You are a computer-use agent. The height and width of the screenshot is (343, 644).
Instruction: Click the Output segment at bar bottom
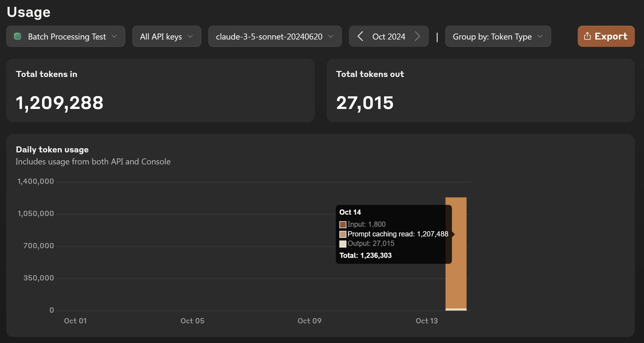456,309
